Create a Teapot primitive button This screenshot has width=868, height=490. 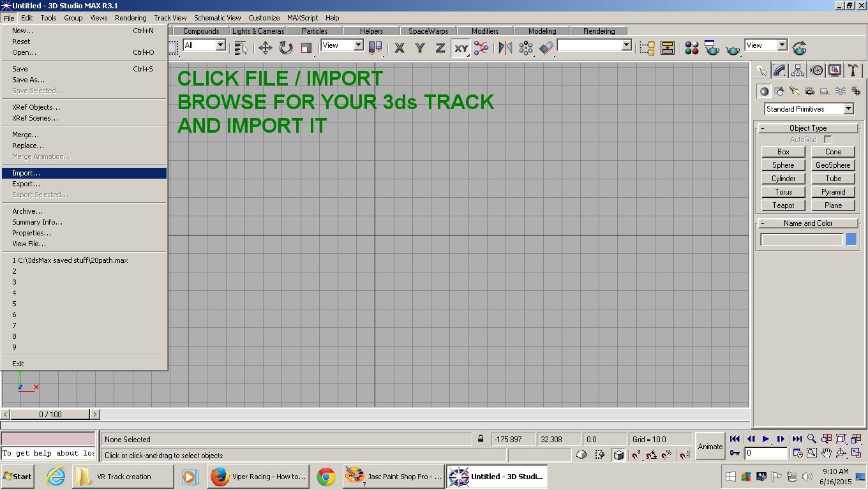783,205
